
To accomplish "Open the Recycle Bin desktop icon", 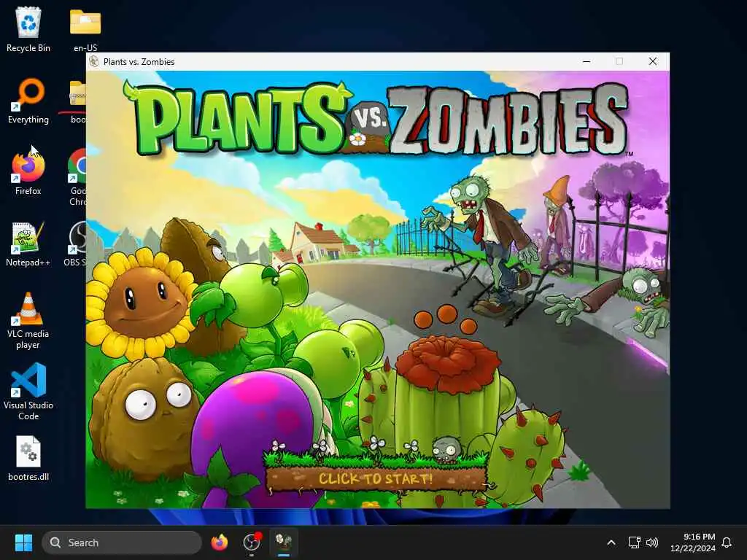I will (x=28, y=29).
